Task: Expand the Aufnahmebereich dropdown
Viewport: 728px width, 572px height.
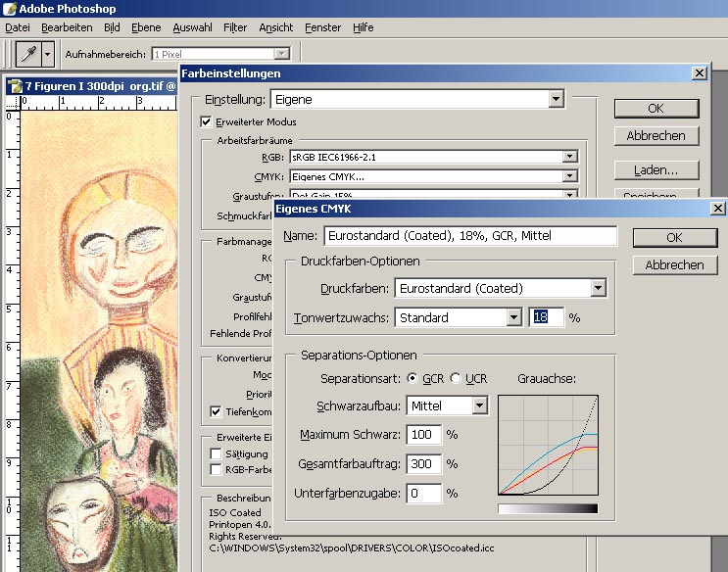Action: pos(281,54)
